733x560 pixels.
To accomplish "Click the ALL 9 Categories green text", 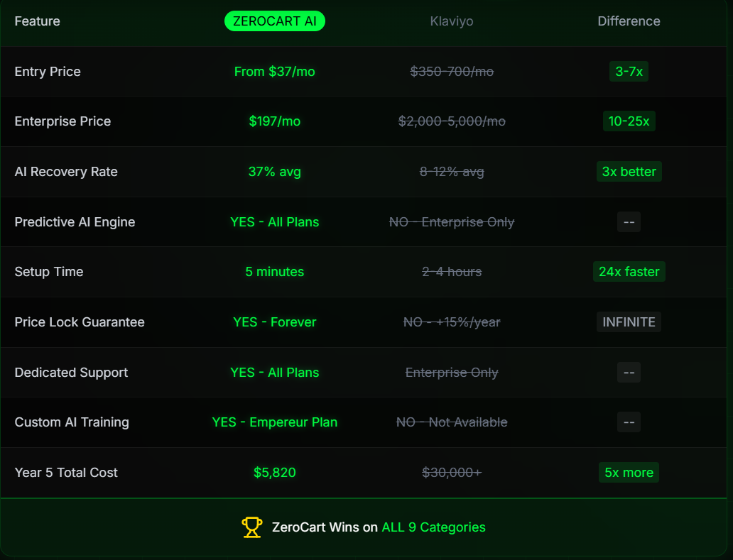I will point(434,527).
